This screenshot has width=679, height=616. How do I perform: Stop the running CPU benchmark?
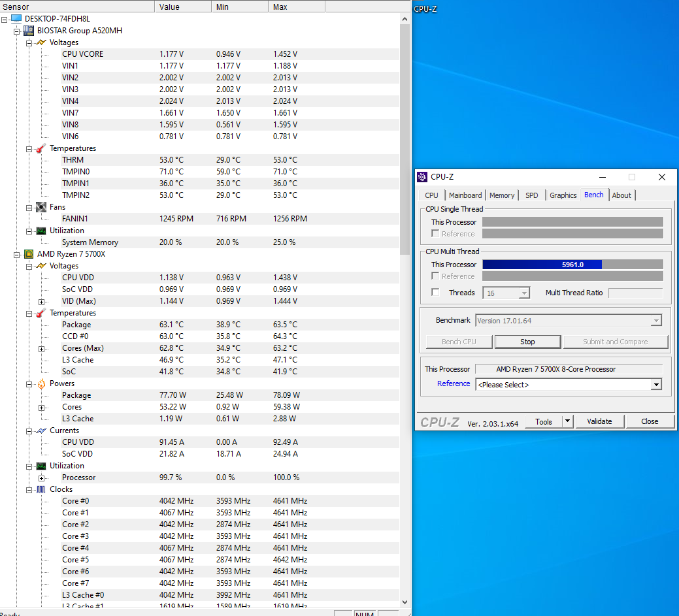(x=527, y=342)
